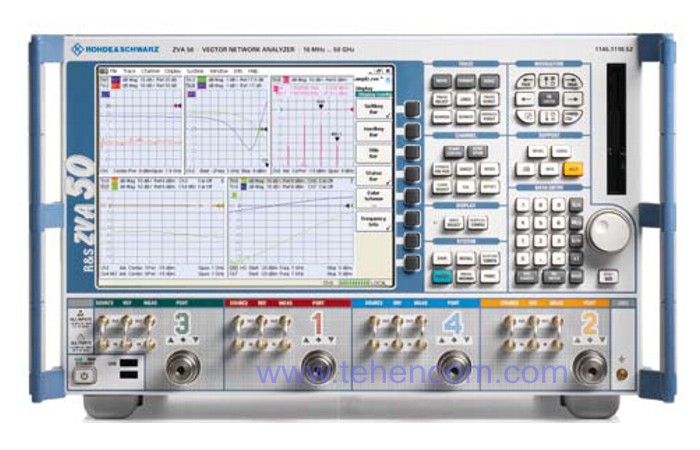Open the Display menu in the menu bar
700x450 pixels.
point(173,71)
